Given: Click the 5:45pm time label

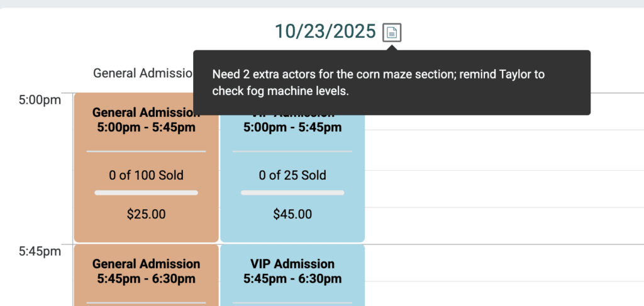Looking at the screenshot, I should pos(40,251).
